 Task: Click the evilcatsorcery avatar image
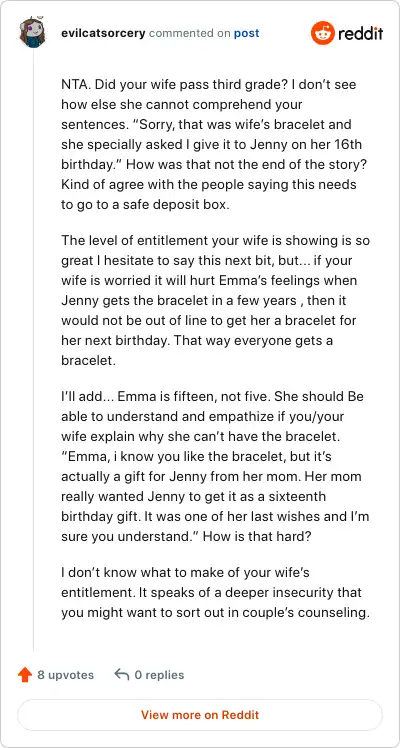(33, 32)
